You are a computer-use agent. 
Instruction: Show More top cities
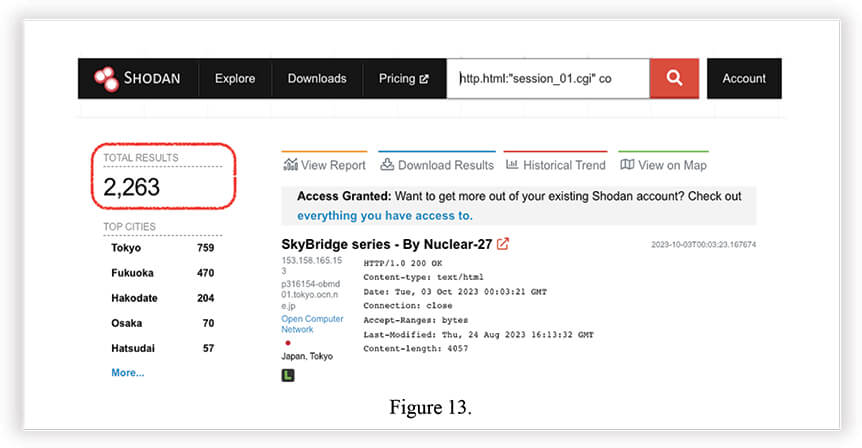click(x=128, y=373)
